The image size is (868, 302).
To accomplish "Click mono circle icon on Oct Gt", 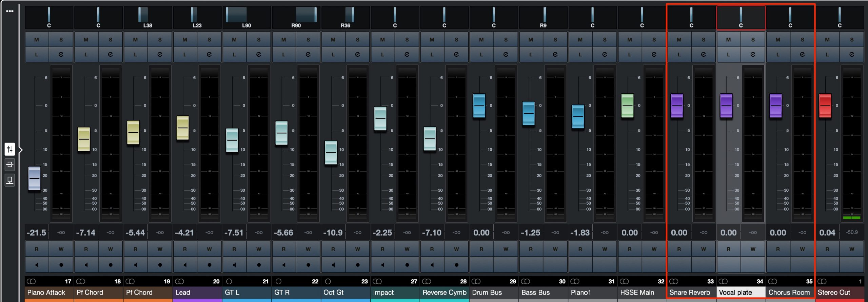I will click(328, 281).
